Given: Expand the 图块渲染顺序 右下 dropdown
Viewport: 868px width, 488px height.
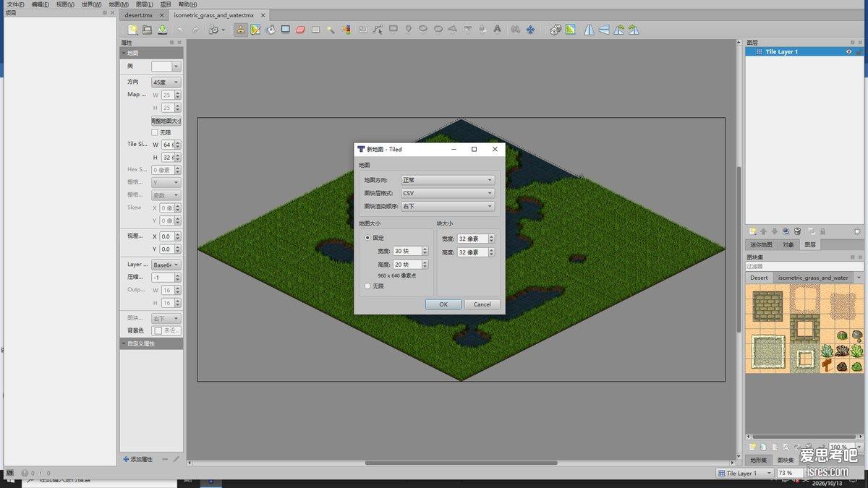Looking at the screenshot, I should pos(448,206).
